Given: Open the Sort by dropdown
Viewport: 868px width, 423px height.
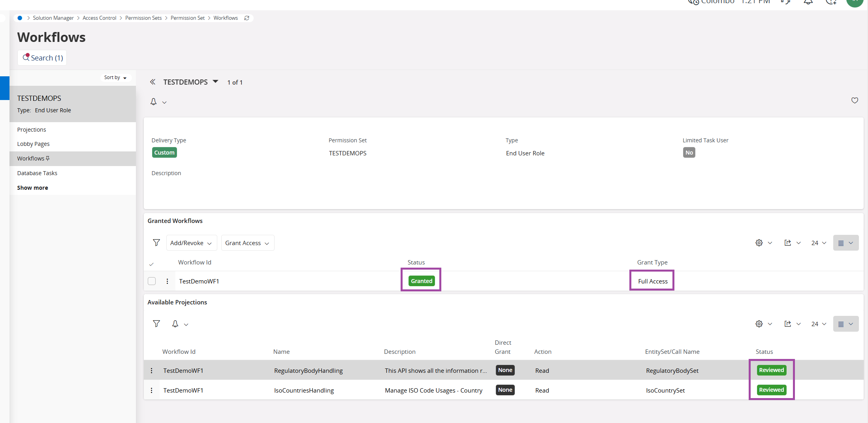Looking at the screenshot, I should (x=115, y=77).
